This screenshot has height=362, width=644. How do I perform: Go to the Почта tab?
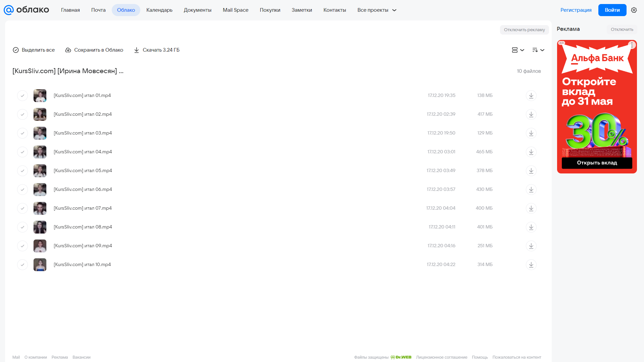[x=98, y=10]
